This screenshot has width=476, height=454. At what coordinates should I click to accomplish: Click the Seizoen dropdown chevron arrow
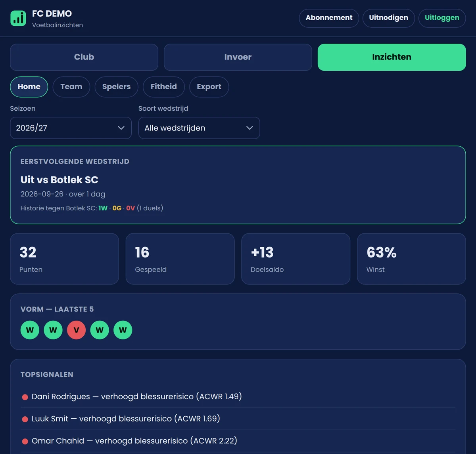(121, 128)
